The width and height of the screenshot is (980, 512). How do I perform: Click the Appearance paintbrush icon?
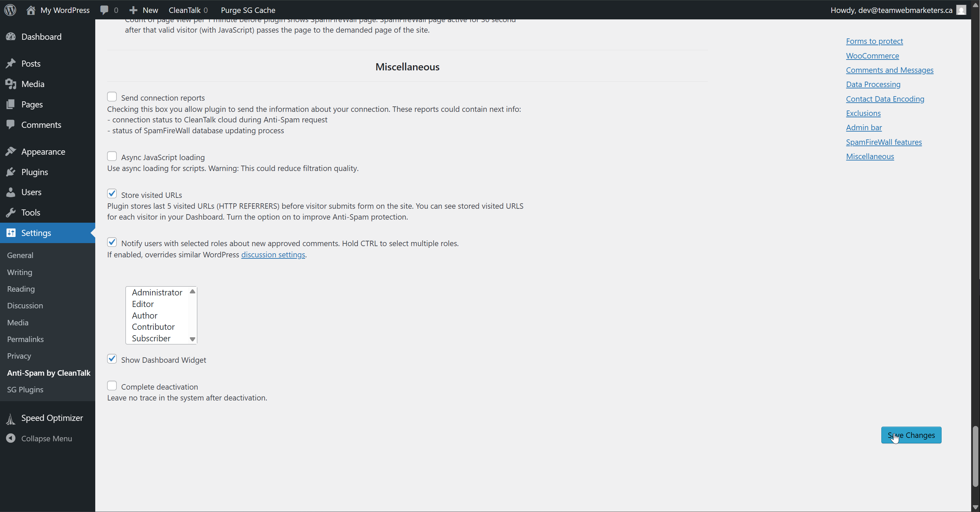(11, 152)
